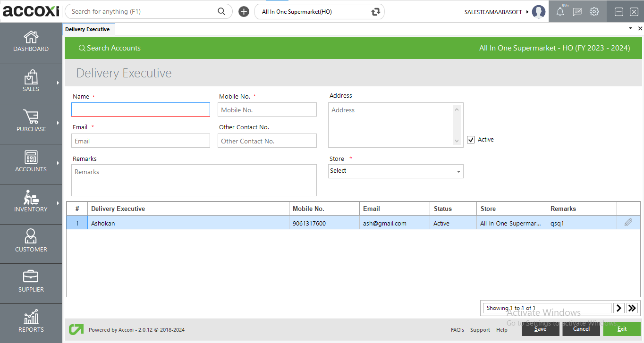Open the Support link at the bottom
This screenshot has height=343, width=644.
click(480, 330)
